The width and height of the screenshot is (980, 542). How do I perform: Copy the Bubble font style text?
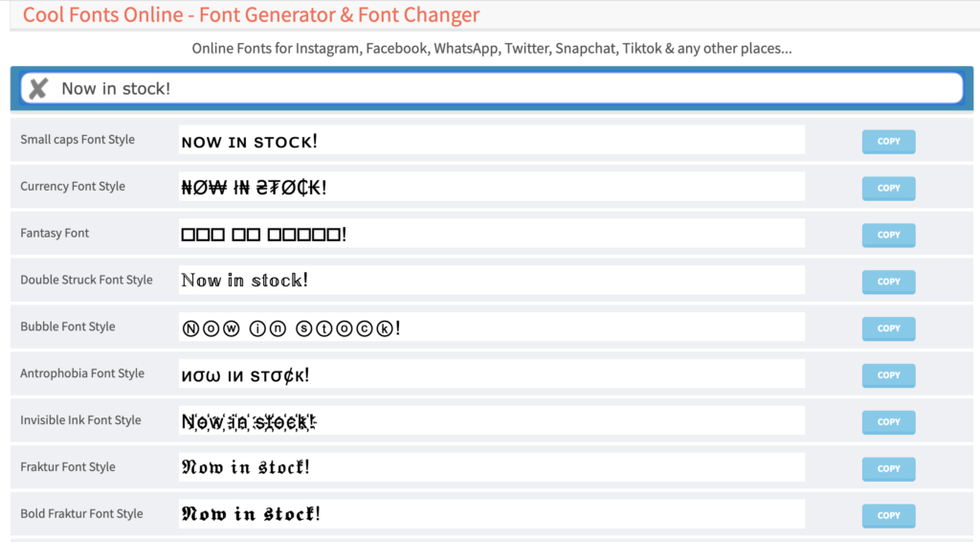pos(888,328)
